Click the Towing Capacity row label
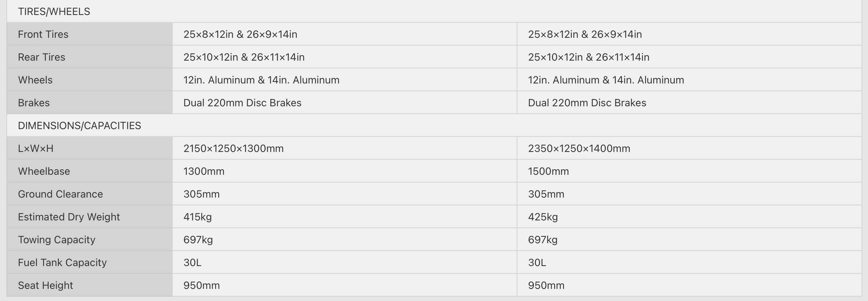The height and width of the screenshot is (301, 868). click(57, 240)
